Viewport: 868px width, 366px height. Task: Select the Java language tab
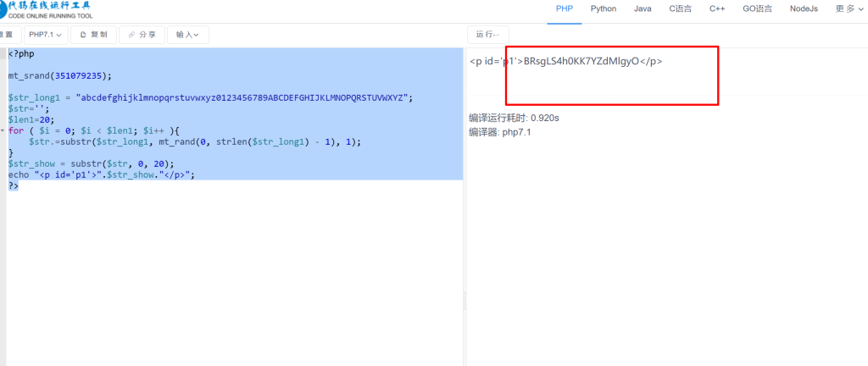click(643, 8)
